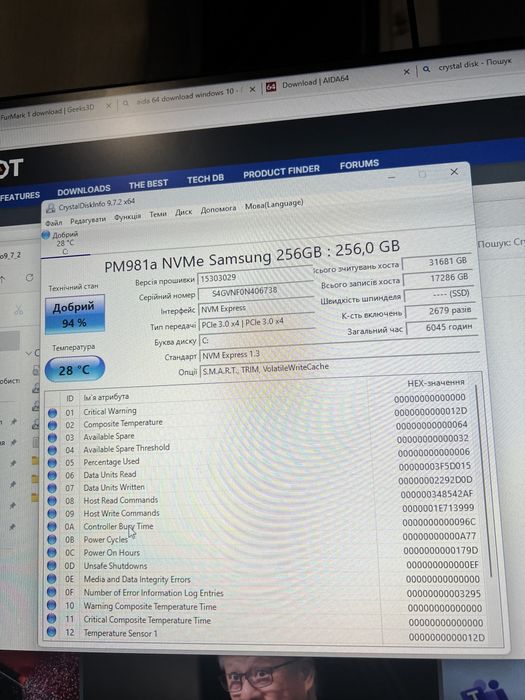525x700 pixels.
Task: Click the Добрий 94 % health status button
Action: pos(75,314)
